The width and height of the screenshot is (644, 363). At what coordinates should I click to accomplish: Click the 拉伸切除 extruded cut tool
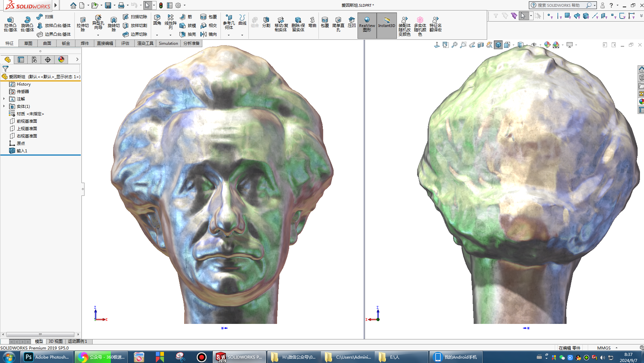pyautogui.click(x=83, y=24)
